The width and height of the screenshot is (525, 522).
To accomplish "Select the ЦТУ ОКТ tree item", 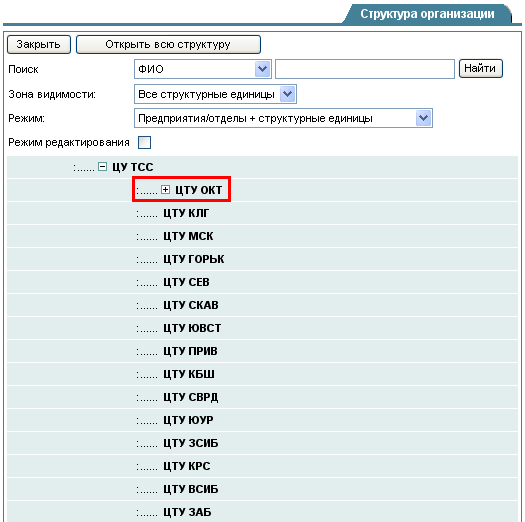I will 199,190.
